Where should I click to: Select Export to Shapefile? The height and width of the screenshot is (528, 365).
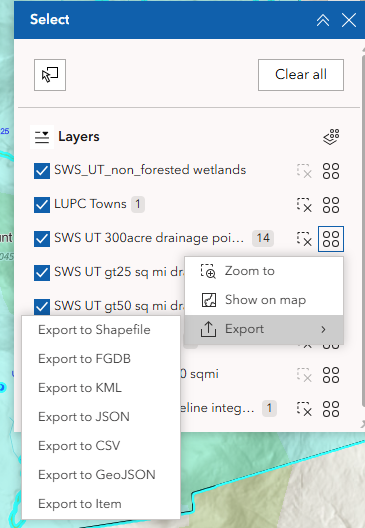click(x=101, y=330)
